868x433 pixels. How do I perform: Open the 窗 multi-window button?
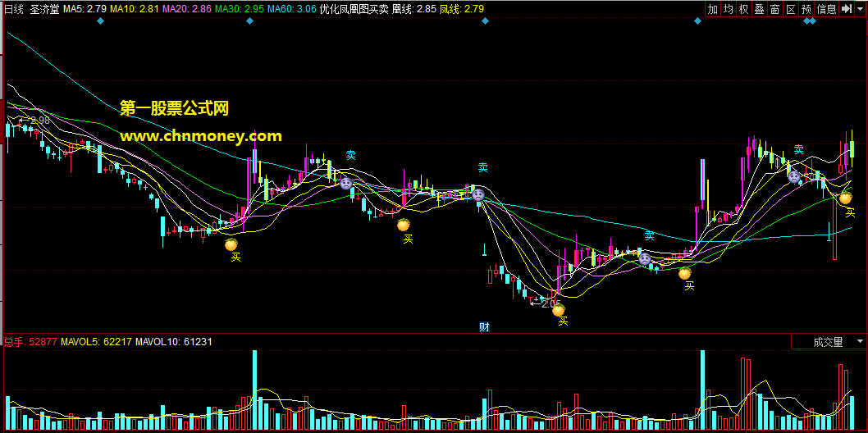tap(775, 9)
